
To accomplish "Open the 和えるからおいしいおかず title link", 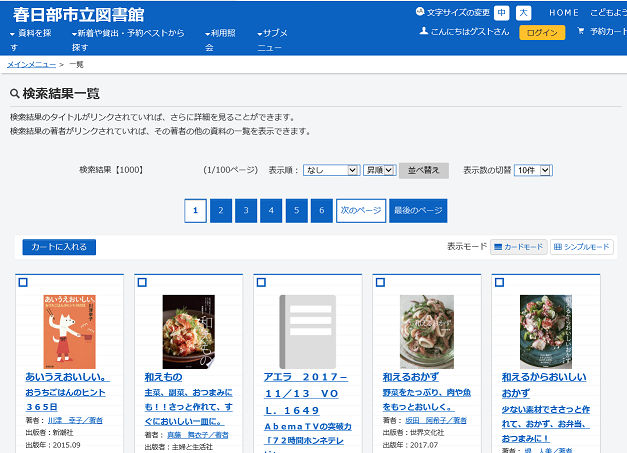I will pyautogui.click(x=544, y=385).
